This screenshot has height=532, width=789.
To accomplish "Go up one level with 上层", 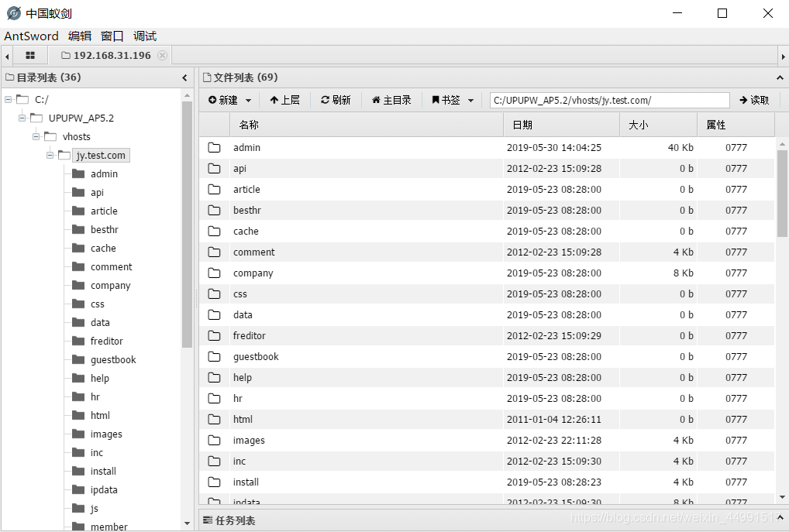I will tap(284, 100).
